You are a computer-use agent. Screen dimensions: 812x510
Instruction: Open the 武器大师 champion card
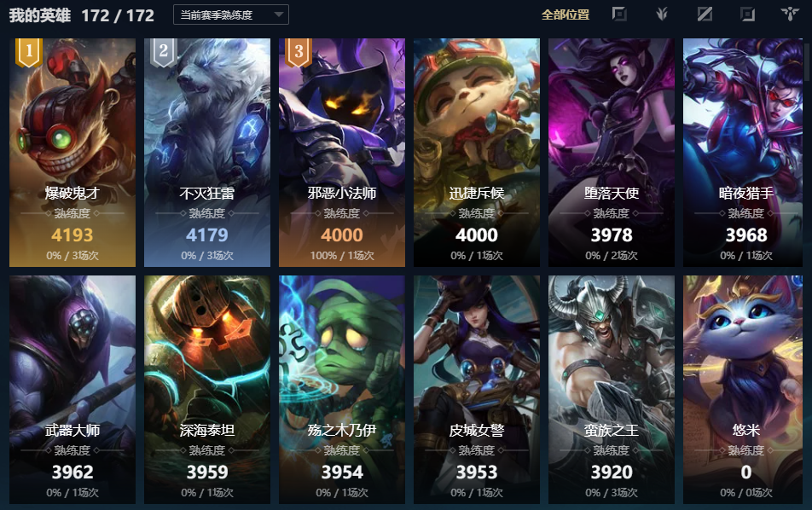[x=72, y=390]
